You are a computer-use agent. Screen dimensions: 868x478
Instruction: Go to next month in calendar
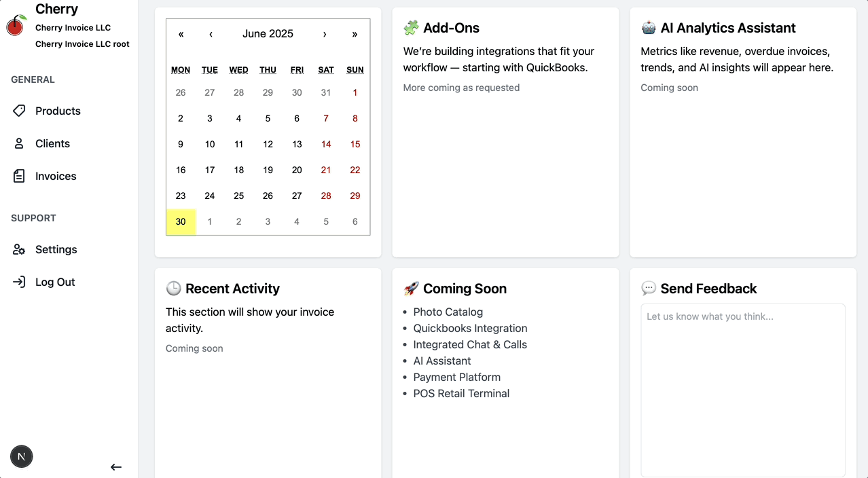pos(325,34)
